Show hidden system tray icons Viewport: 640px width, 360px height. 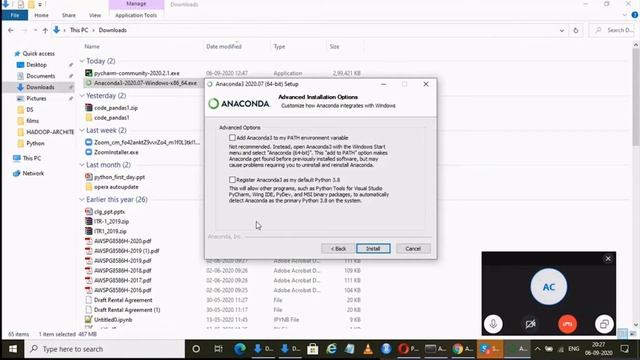[x=538, y=349]
